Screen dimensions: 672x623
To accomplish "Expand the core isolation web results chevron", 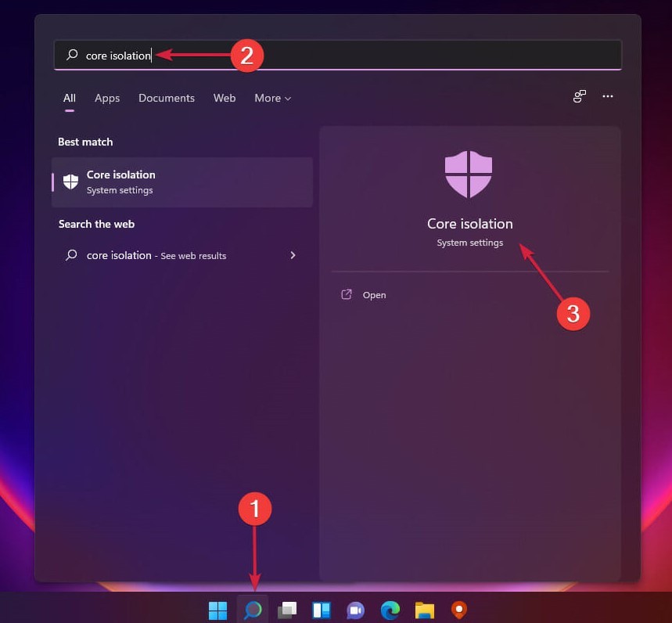I will [293, 255].
